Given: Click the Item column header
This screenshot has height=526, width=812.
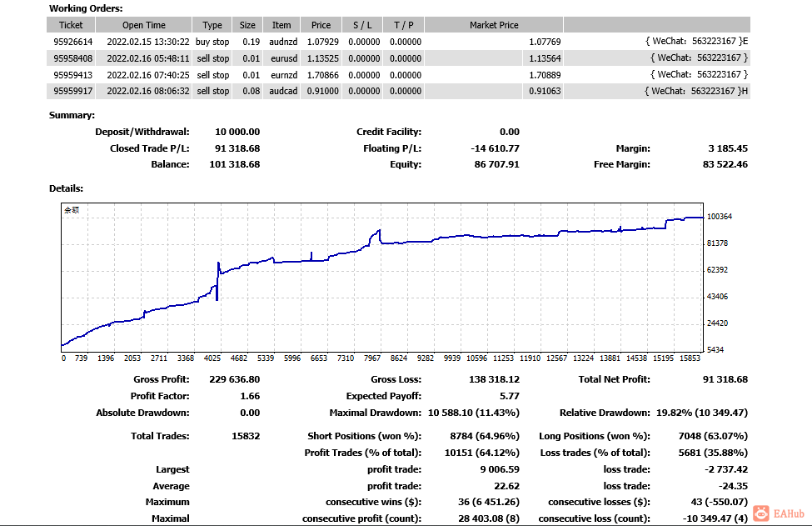Looking at the screenshot, I should 281,25.
